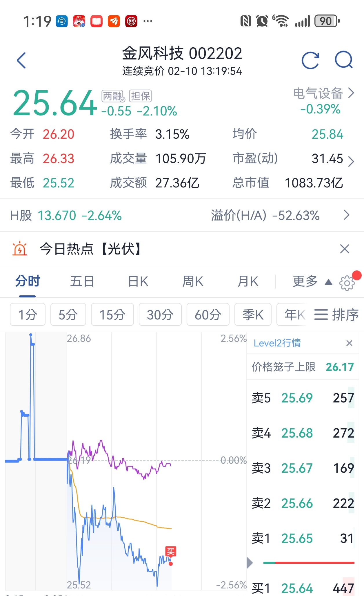Tap the 今日热点【光伏】headline

click(x=90, y=249)
